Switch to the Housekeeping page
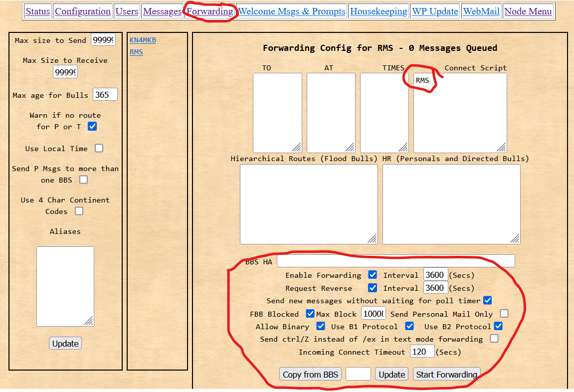The height and width of the screenshot is (392, 574). click(x=379, y=11)
